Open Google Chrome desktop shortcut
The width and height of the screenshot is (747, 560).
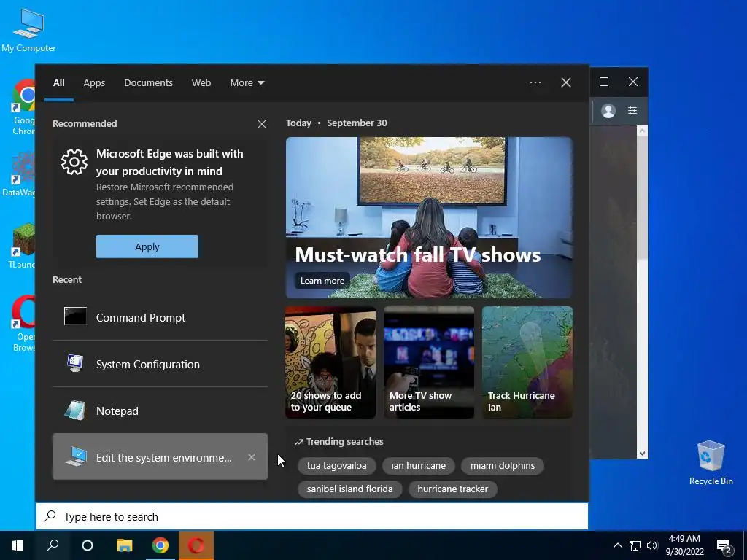(x=23, y=107)
